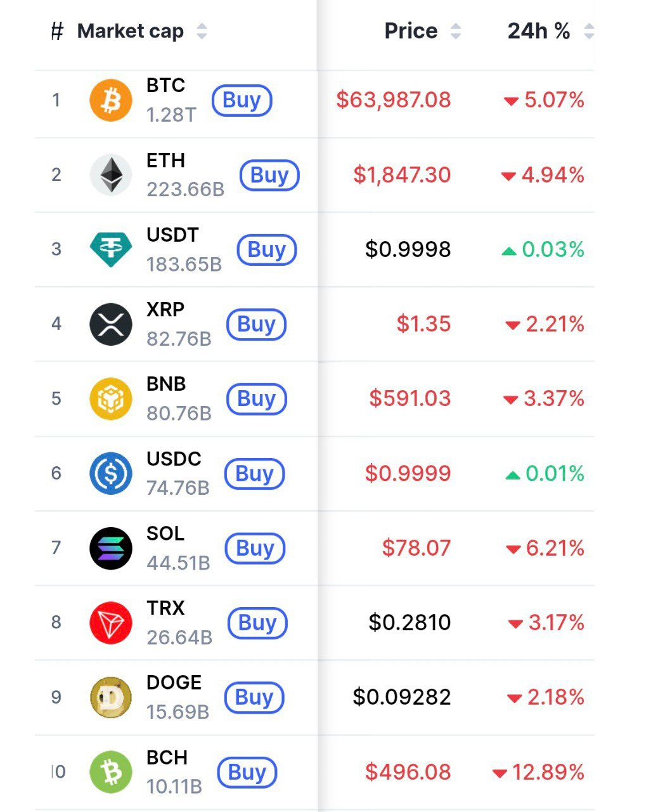Image resolution: width=658 pixels, height=812 pixels.
Task: Sort by 24h % column arrows
Action: pyautogui.click(x=589, y=31)
